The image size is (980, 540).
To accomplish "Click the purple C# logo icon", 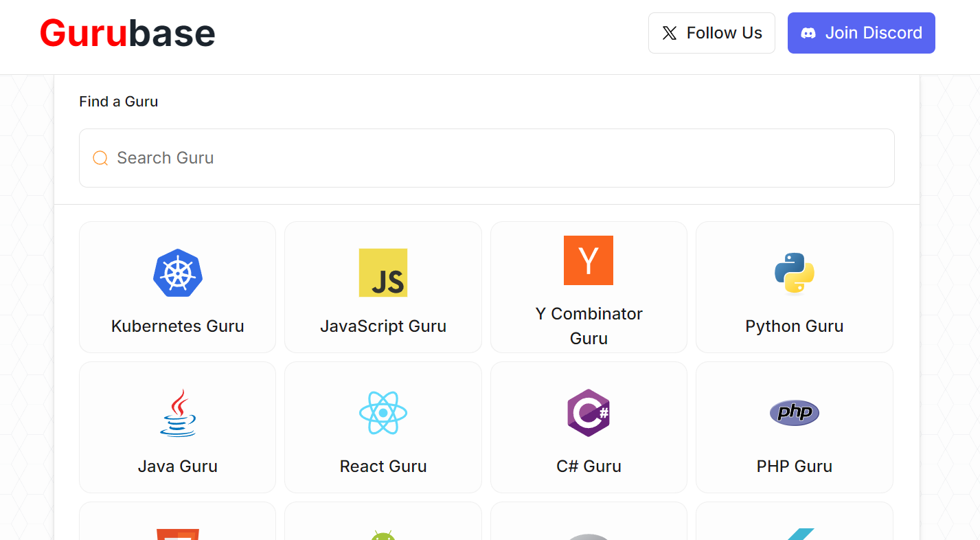I will (589, 413).
